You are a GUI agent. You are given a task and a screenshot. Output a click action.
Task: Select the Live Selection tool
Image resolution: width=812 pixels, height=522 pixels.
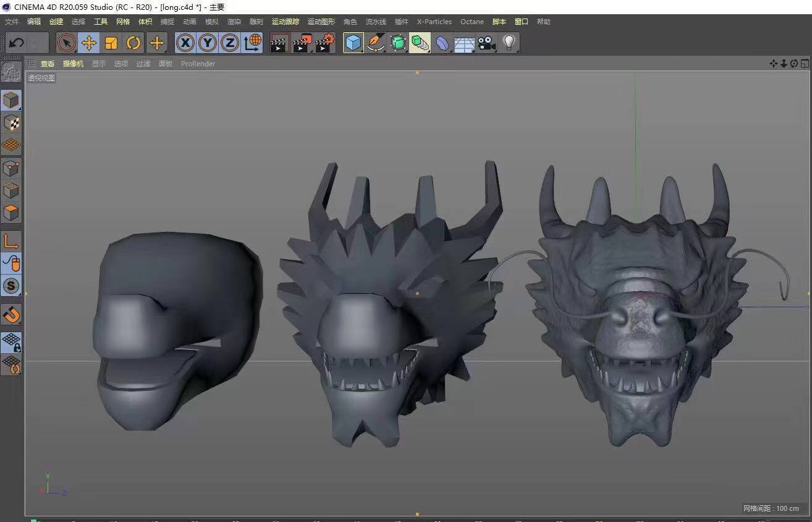coord(67,43)
